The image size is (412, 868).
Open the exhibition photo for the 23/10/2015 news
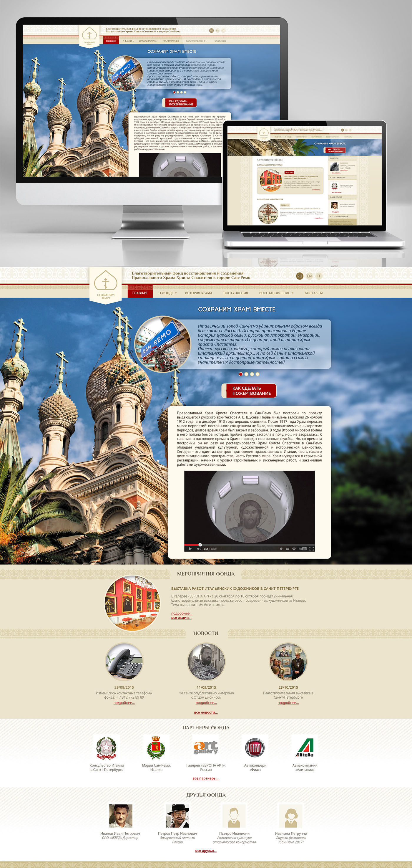[x=288, y=662]
